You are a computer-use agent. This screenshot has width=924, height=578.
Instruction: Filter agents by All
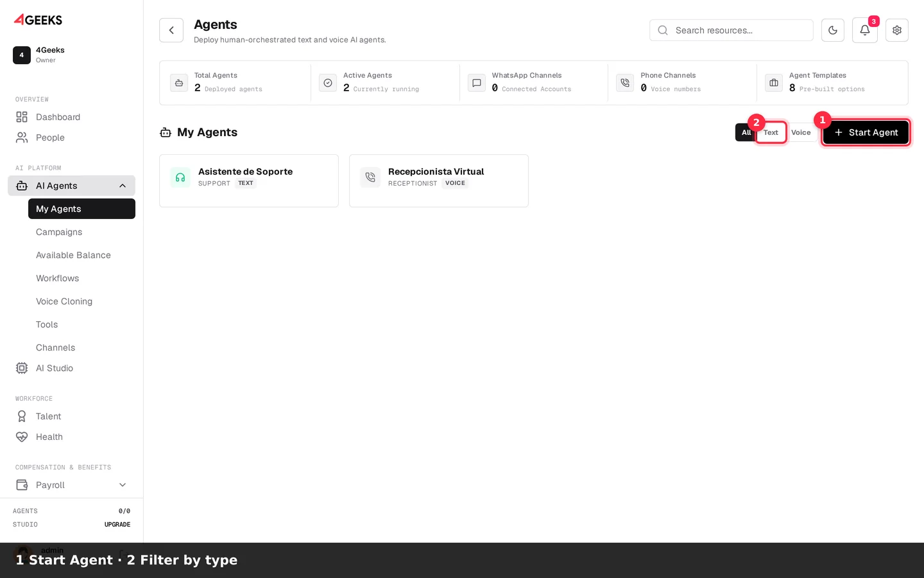(745, 132)
